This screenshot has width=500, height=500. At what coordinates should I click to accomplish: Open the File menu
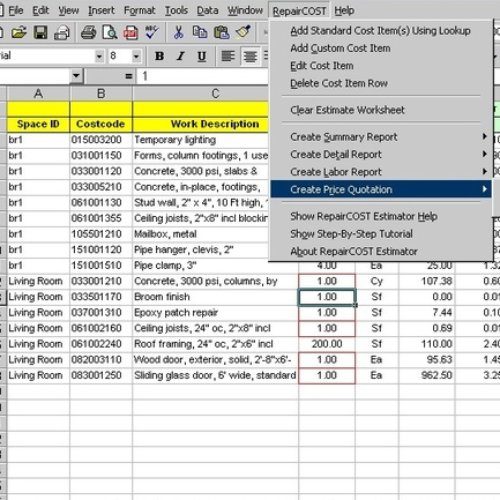tap(16, 11)
